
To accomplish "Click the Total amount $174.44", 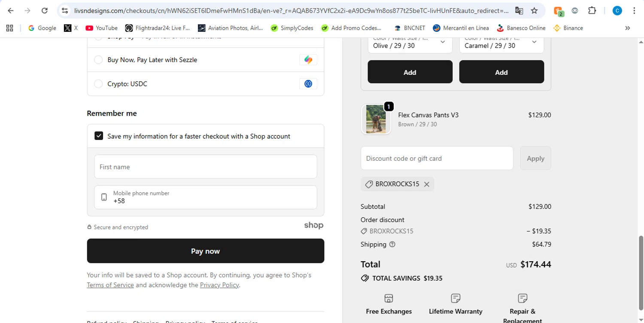I will coord(535,264).
